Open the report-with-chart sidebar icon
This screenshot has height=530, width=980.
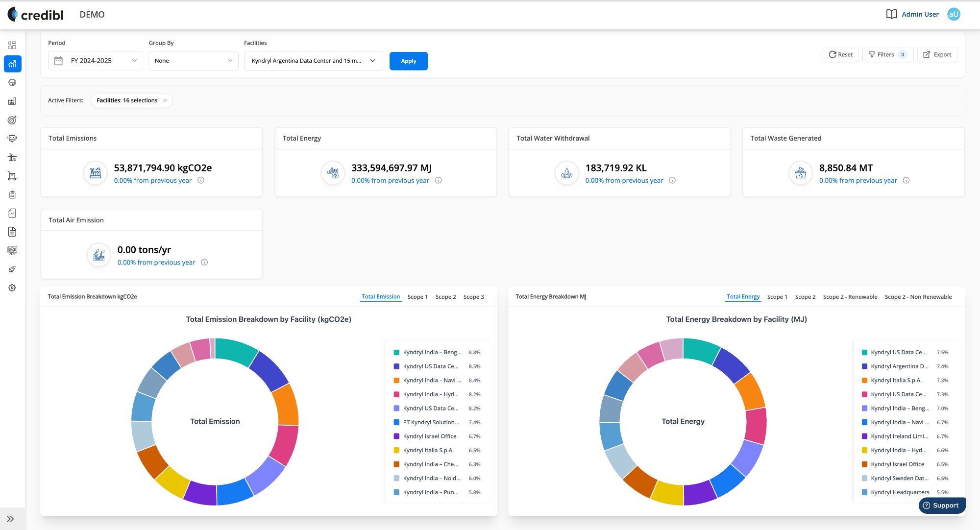(x=12, y=213)
